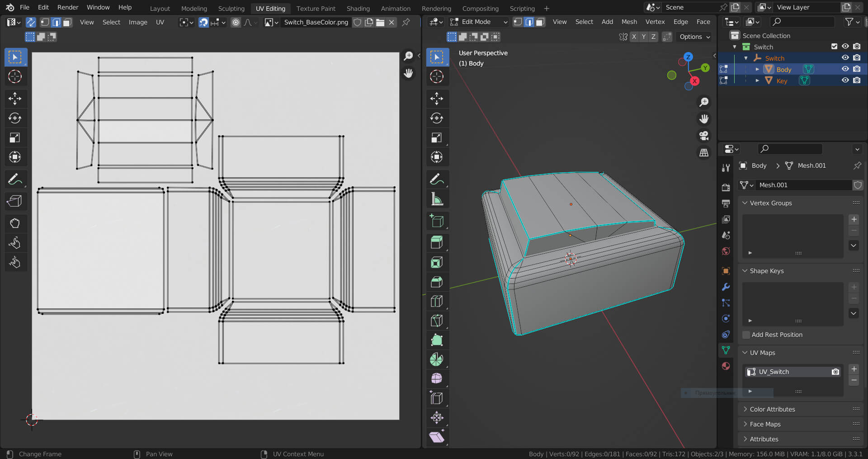Hide the Key object in viewport
Viewport: 868px width, 459px height.
pos(845,80)
